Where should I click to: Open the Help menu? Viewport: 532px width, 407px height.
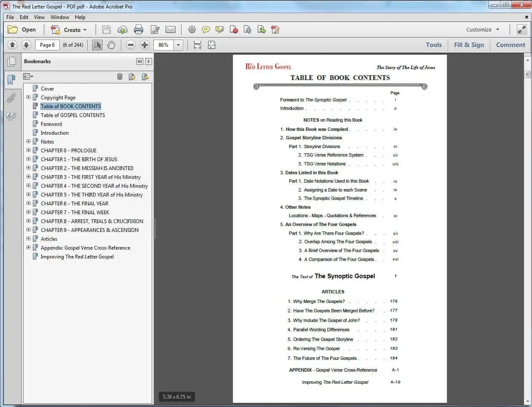tap(80, 17)
